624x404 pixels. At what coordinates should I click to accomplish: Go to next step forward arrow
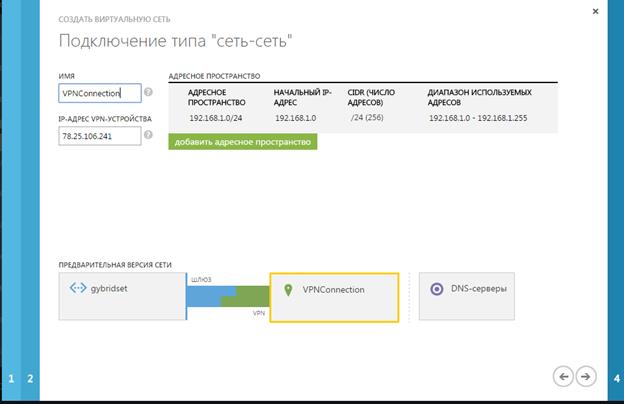coord(587,376)
